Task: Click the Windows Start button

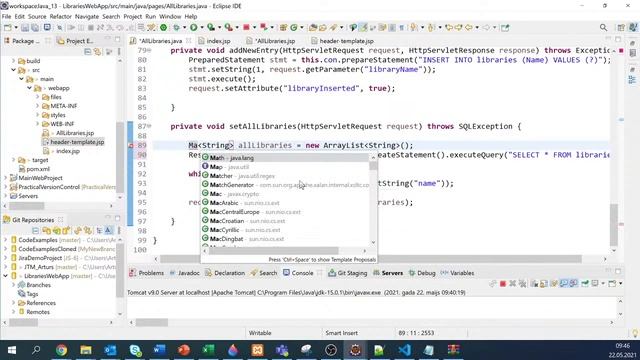Action: [12, 350]
